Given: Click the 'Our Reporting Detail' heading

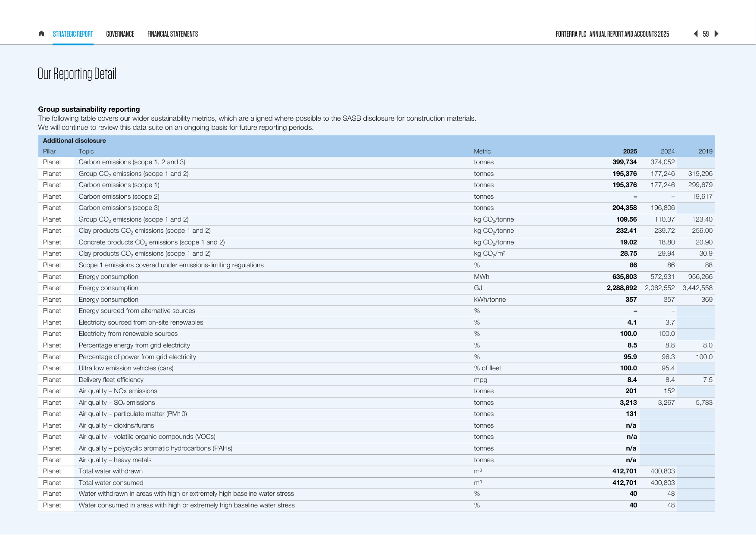Looking at the screenshot, I should (77, 74).
